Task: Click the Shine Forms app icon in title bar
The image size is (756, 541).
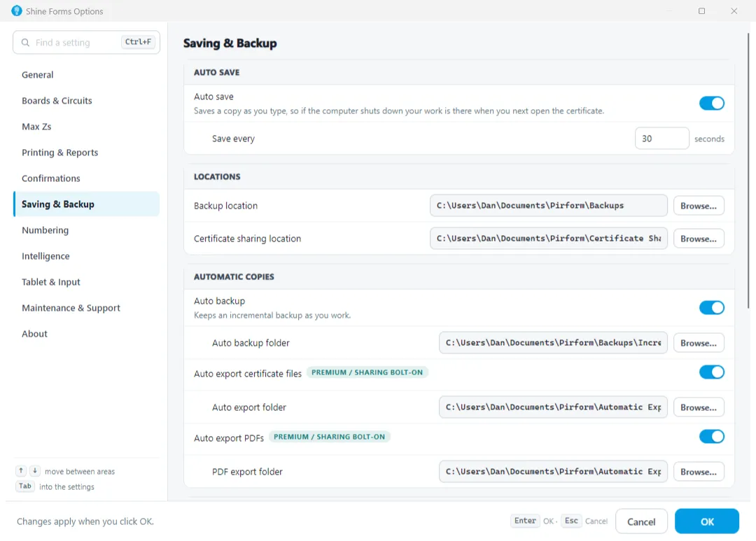Action: point(16,10)
